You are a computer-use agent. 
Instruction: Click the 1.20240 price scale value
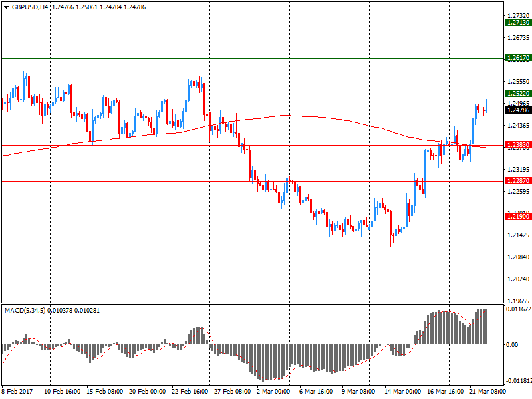pos(519,279)
